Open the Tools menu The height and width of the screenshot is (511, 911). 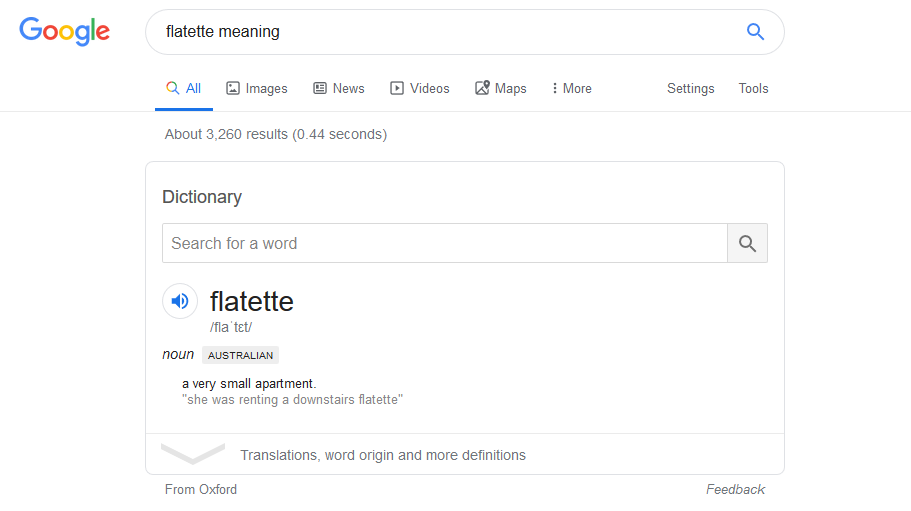click(x=753, y=88)
